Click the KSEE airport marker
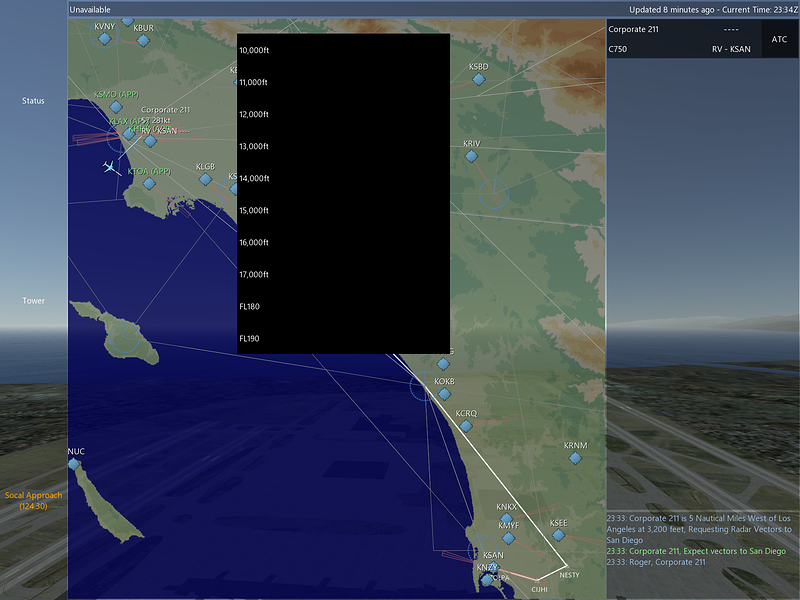This screenshot has height=600, width=800. pos(559,535)
